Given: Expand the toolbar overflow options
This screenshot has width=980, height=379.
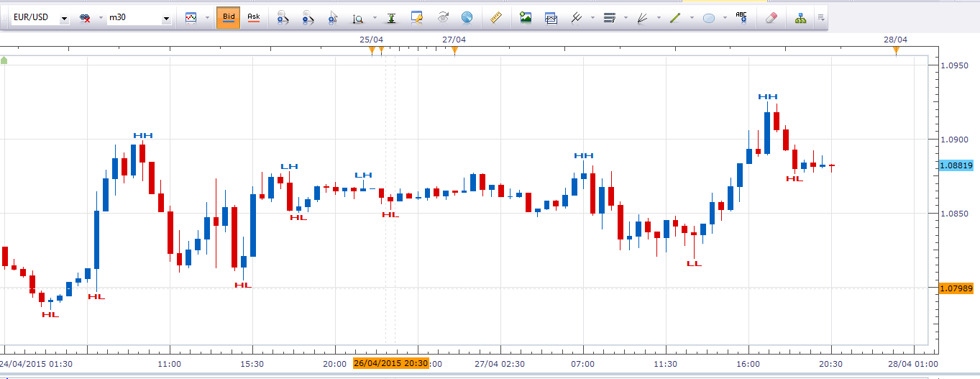Looking at the screenshot, I should click(821, 17).
